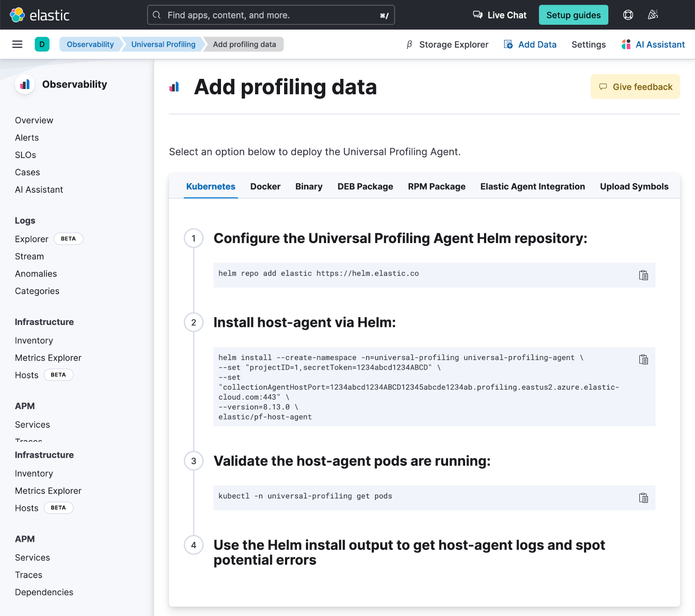This screenshot has width=695, height=616.
Task: Open the help lifebuoy icon
Action: click(x=628, y=15)
